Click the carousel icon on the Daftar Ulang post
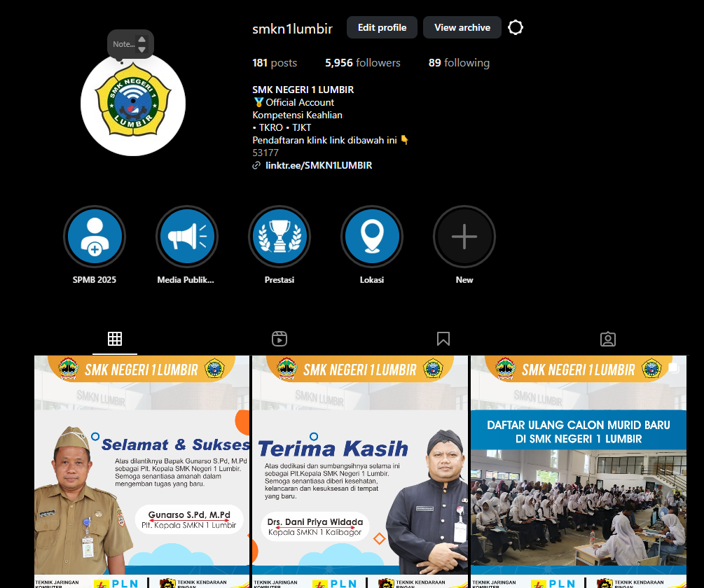Screen dimensions: 704x588 673,368
